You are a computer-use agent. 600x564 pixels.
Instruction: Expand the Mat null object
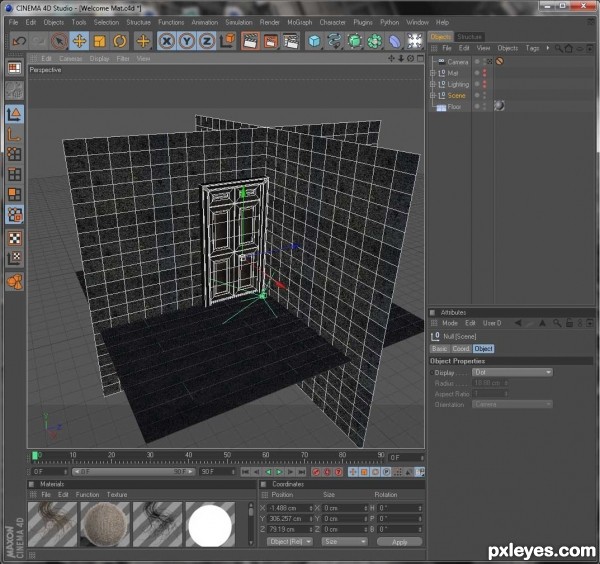pyautogui.click(x=433, y=73)
